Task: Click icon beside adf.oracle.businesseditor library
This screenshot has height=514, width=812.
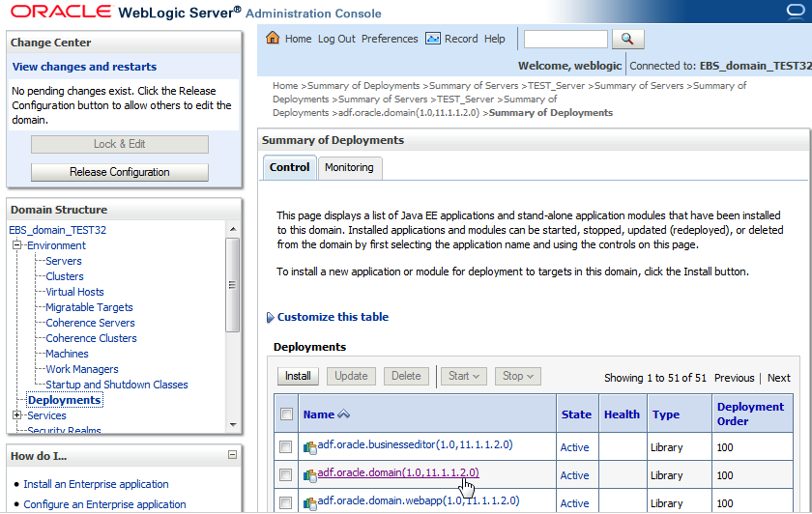Action: (309, 447)
